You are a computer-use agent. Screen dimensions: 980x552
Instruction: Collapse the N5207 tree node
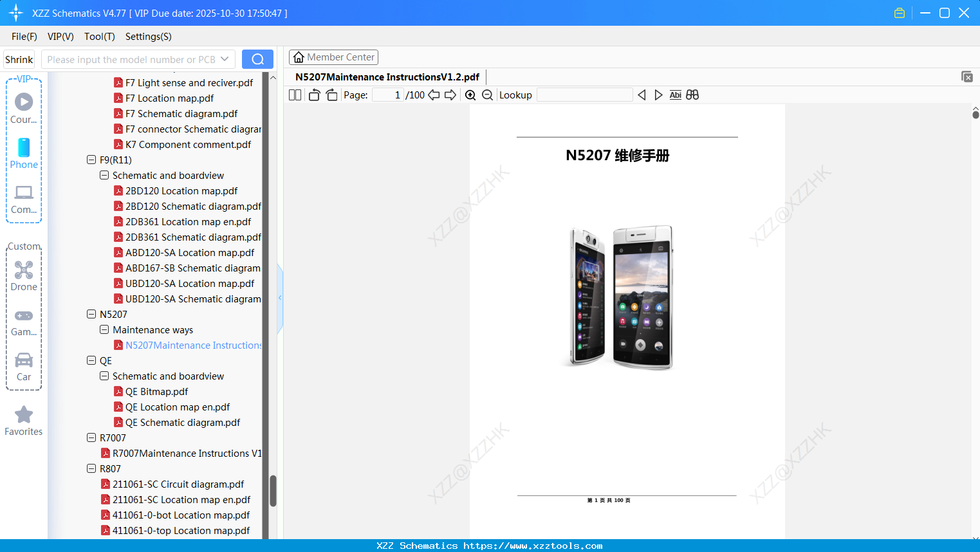(91, 314)
